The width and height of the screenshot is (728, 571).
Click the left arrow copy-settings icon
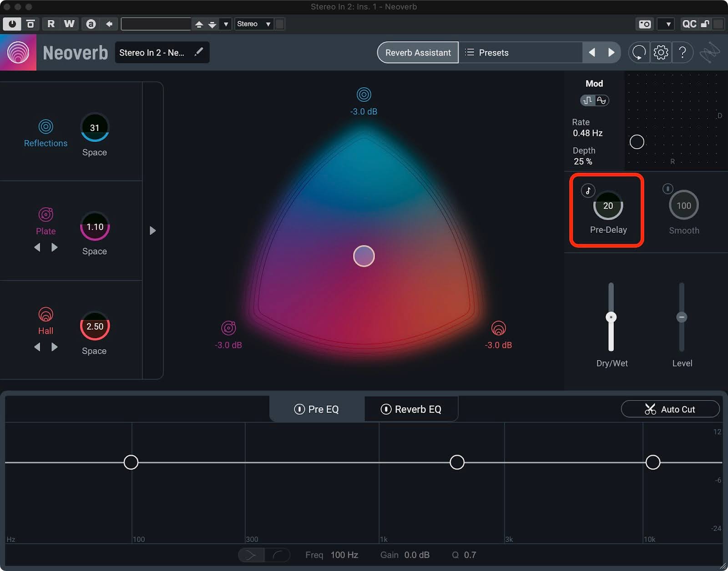[109, 24]
